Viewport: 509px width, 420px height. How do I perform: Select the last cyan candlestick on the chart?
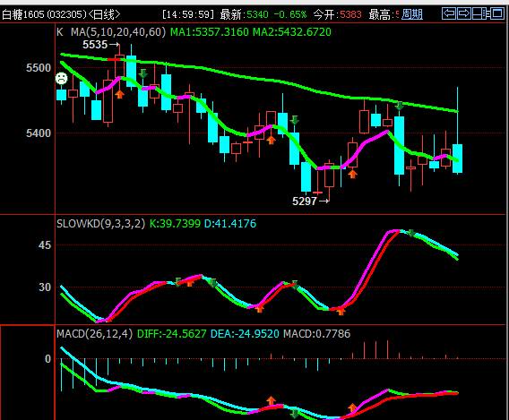(457, 159)
